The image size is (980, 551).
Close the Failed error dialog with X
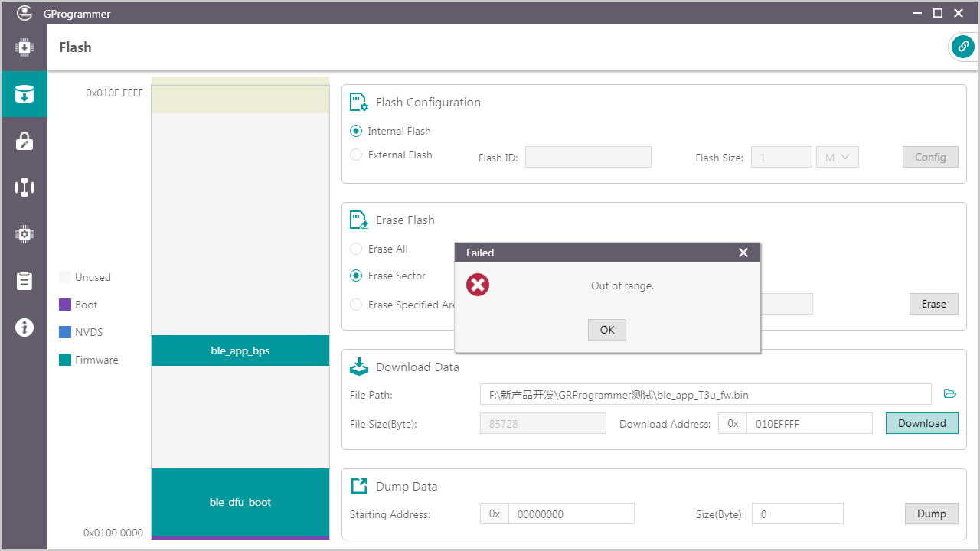point(743,253)
